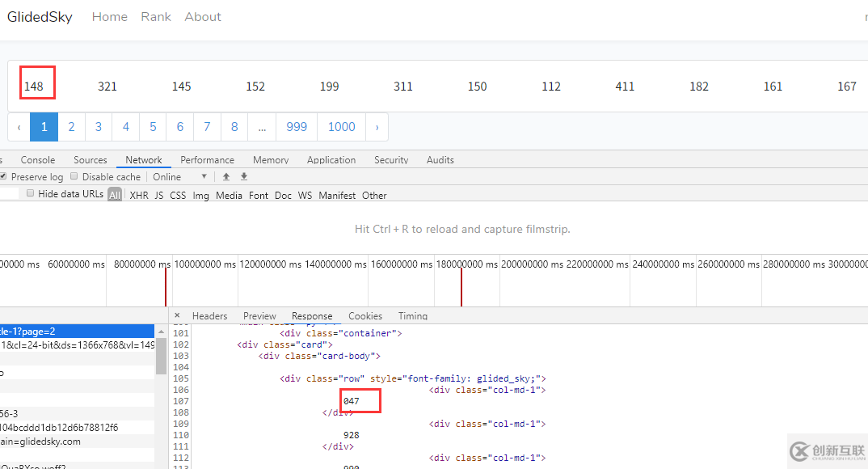868x469 pixels.
Task: Click the export HAR download arrow icon
Action: 243,176
